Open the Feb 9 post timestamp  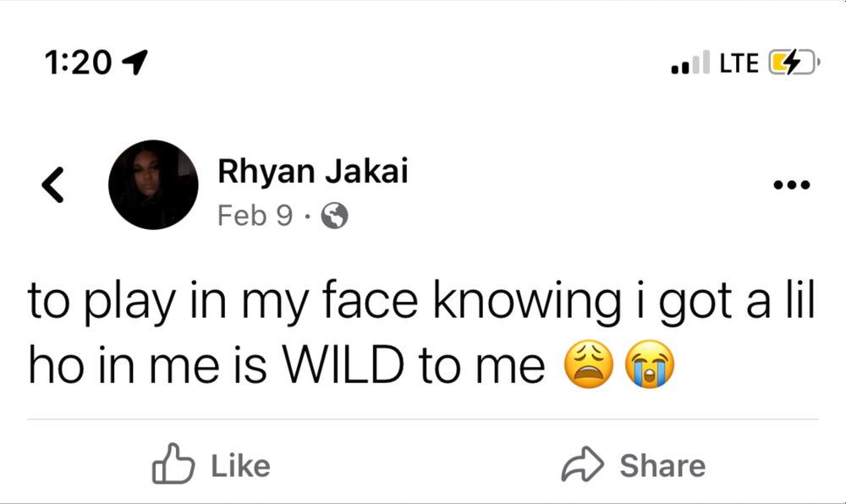tap(255, 216)
